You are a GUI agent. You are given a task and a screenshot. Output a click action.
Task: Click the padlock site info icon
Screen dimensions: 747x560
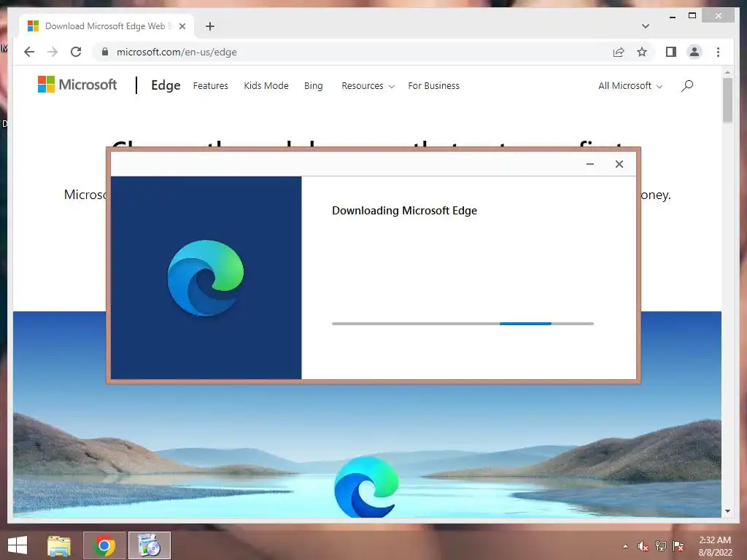(105, 52)
